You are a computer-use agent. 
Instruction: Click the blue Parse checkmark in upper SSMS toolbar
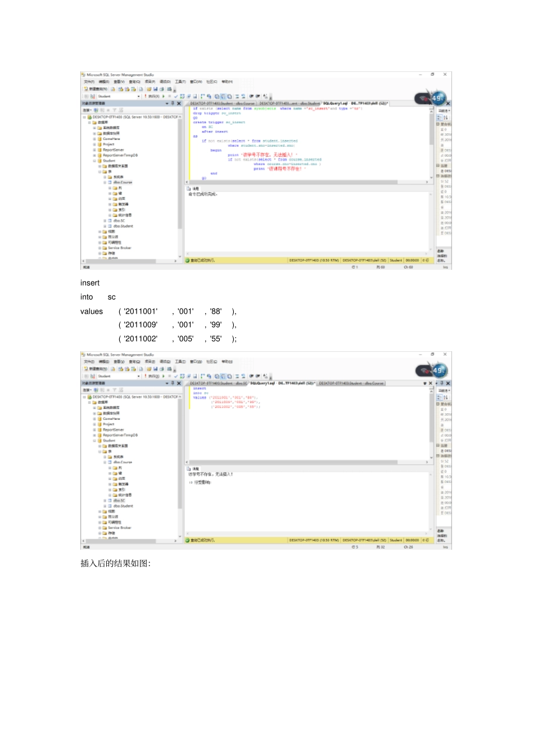[x=176, y=96]
